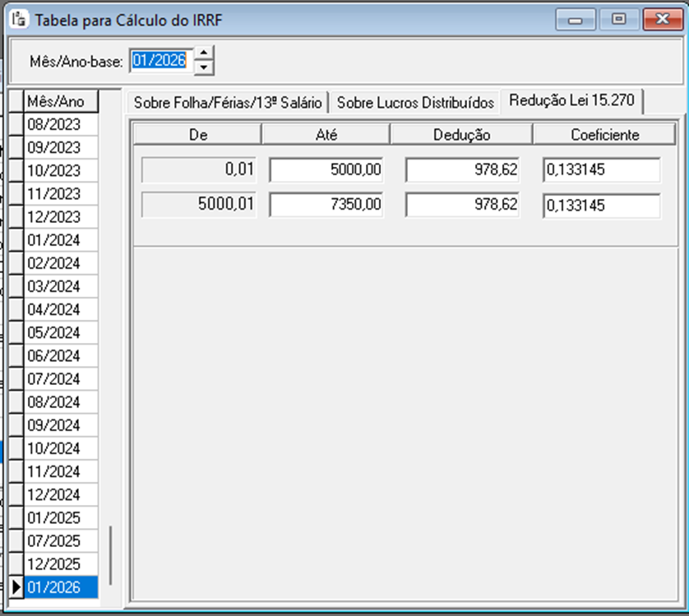Click the Até field containing 7350,00
This screenshot has height=616, width=689.
(x=326, y=205)
